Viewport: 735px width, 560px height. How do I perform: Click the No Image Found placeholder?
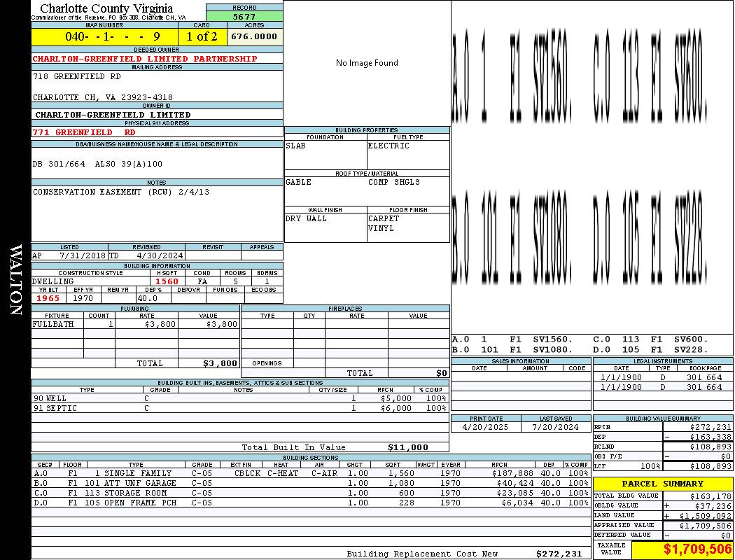367,63
